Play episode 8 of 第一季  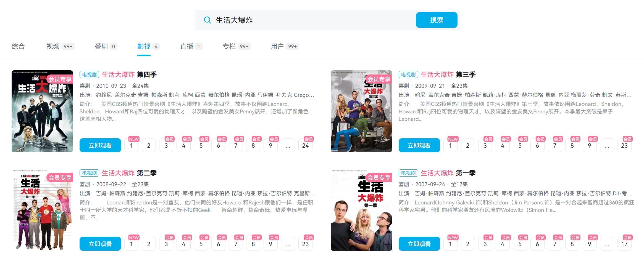point(572,244)
